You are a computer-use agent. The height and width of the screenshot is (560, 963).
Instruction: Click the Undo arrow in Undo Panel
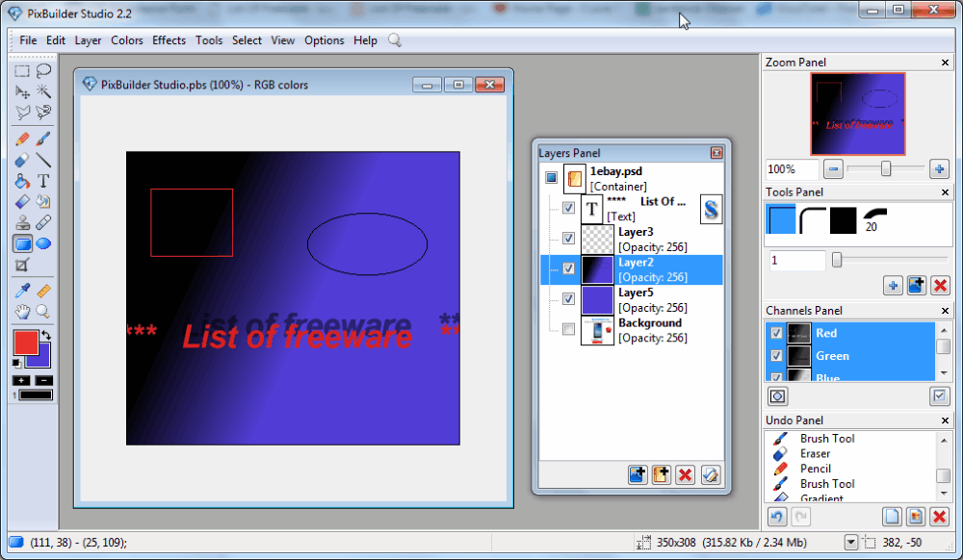tap(777, 517)
